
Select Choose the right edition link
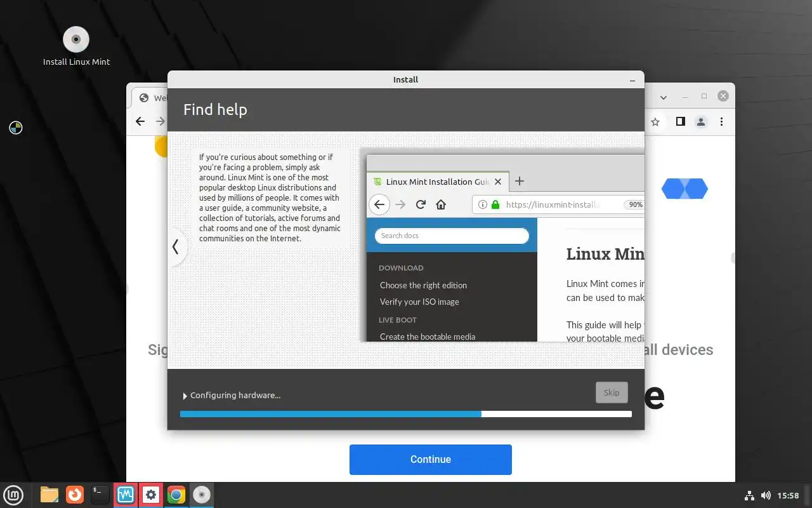(x=423, y=285)
